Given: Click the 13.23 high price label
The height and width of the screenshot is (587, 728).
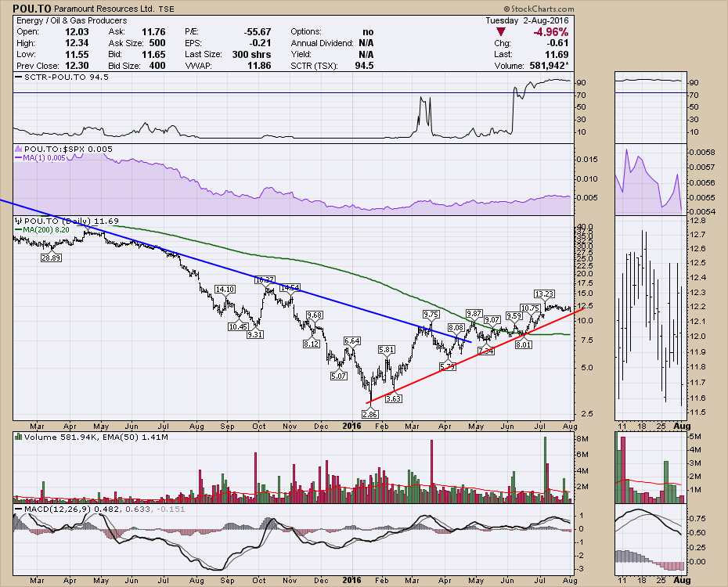Looking at the screenshot, I should tap(544, 293).
